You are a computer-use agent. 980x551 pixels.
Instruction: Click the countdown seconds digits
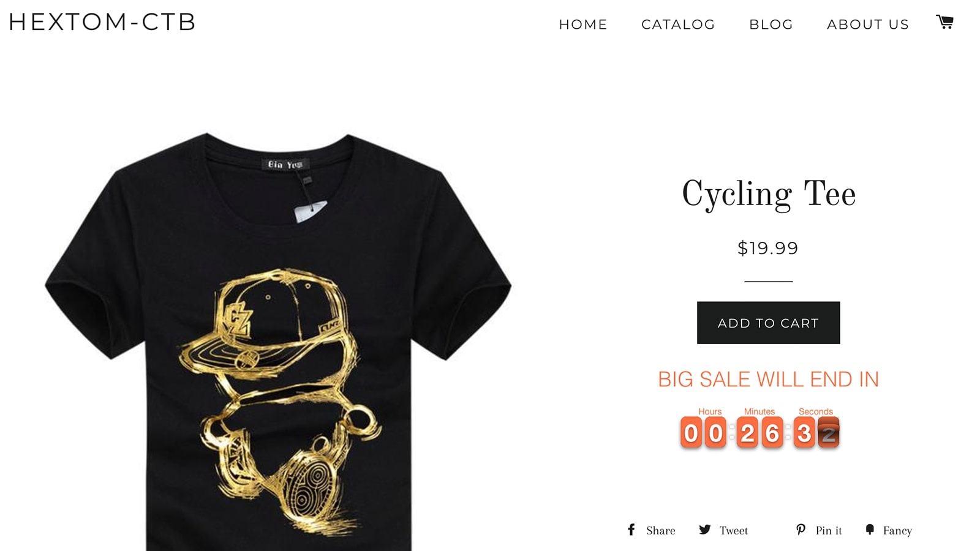point(816,433)
